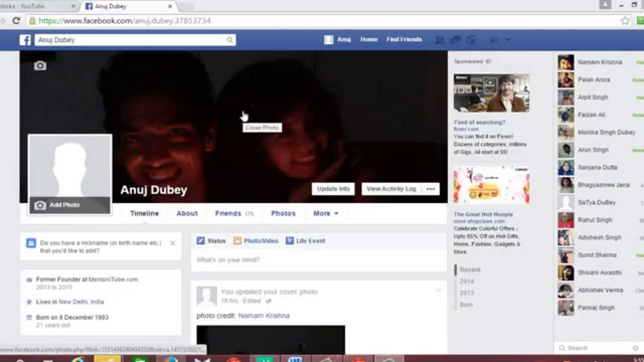Jump to Recent in timeline navigator
Viewport: 644px width, 362px height.
pyautogui.click(x=470, y=269)
